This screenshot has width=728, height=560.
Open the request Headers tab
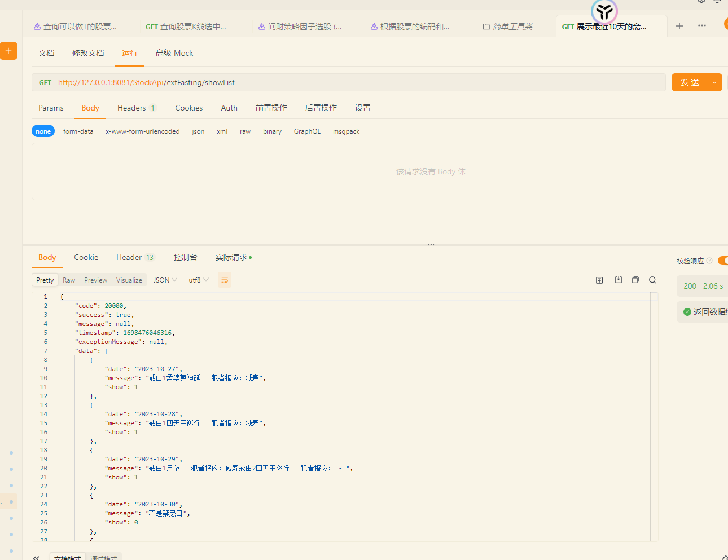tap(137, 108)
